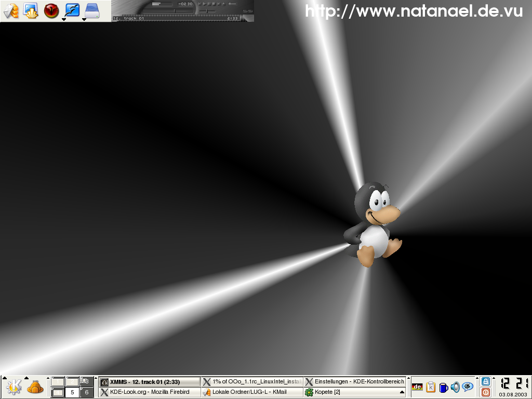
Task: Expand the arrow beneath the drive launcher
Action: tap(84, 20)
